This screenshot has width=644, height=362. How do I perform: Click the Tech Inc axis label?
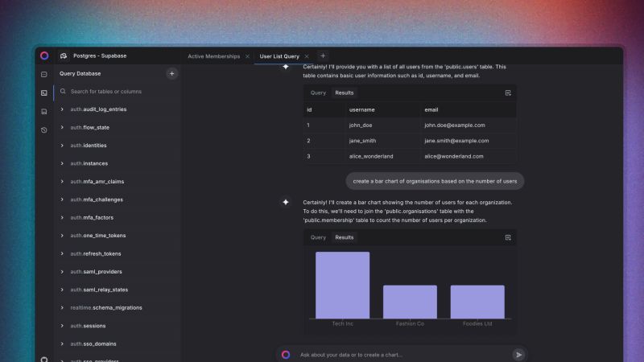pyautogui.click(x=343, y=324)
